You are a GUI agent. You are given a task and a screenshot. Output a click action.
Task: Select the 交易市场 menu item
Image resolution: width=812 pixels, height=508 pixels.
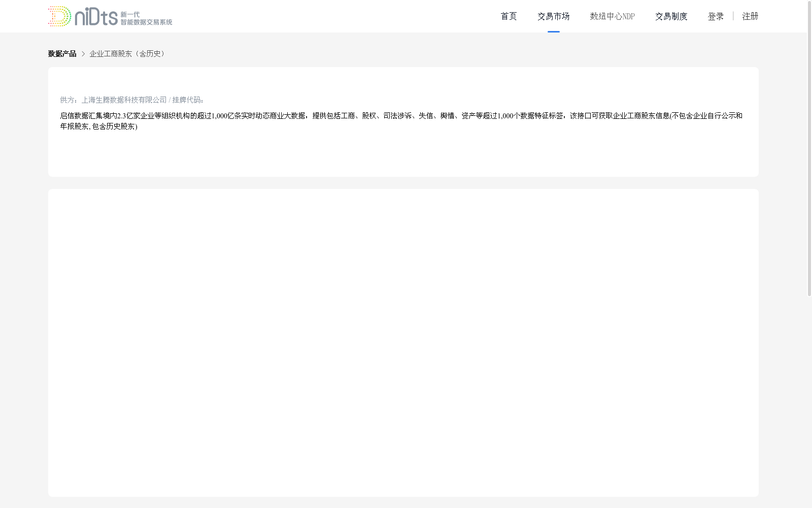(553, 16)
